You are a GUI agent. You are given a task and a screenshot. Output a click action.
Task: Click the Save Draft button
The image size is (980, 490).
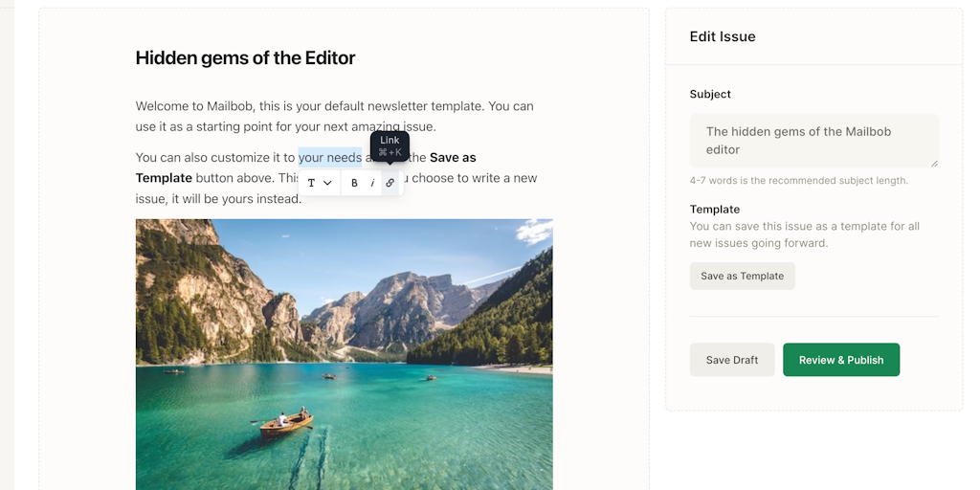pyautogui.click(x=732, y=360)
